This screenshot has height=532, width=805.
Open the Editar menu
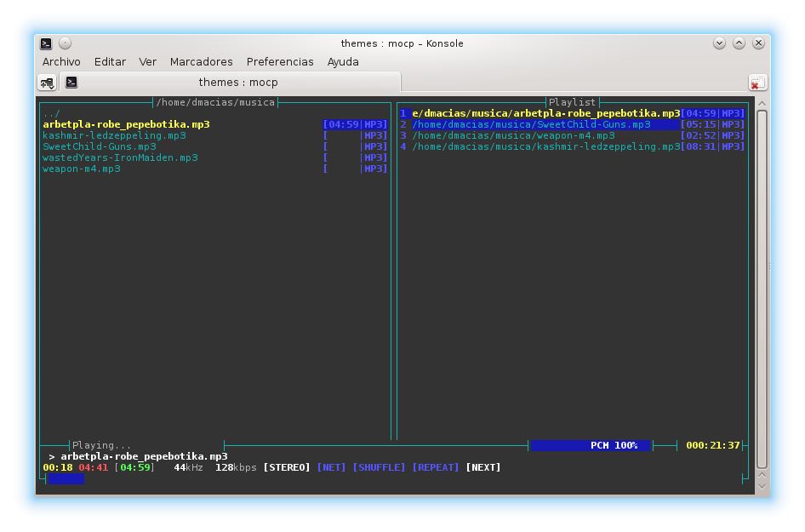click(x=110, y=62)
